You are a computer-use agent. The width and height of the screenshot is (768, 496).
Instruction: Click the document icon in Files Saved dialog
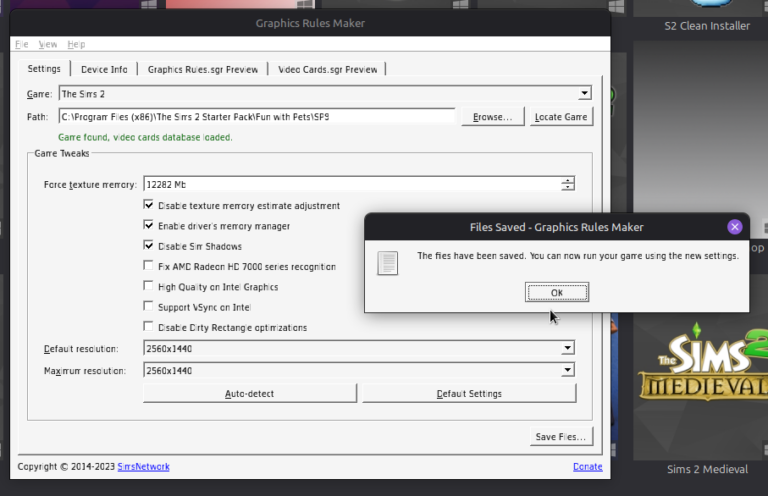387,263
